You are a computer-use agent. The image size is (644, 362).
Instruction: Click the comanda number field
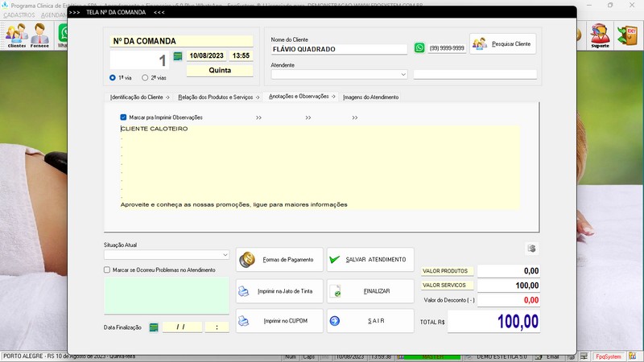coord(139,60)
